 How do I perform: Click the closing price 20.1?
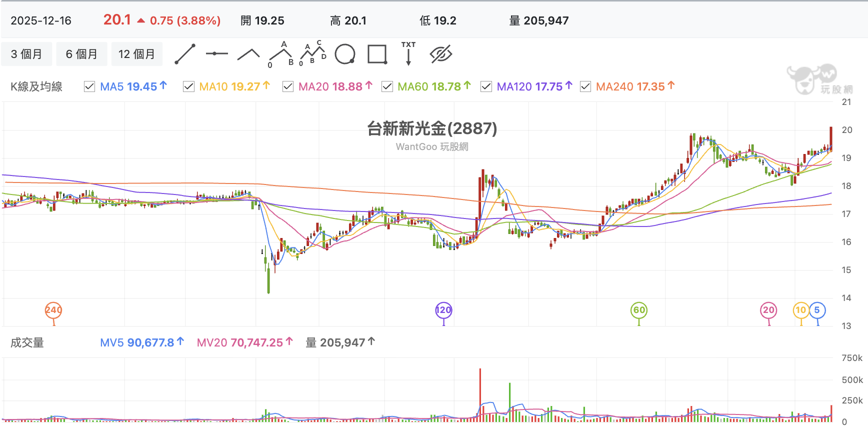(117, 20)
